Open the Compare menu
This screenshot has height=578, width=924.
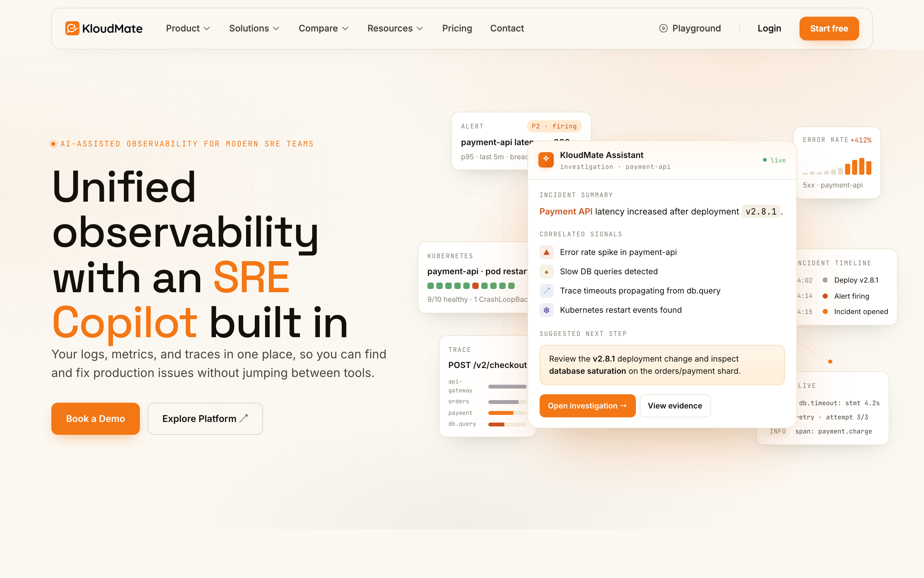(324, 28)
